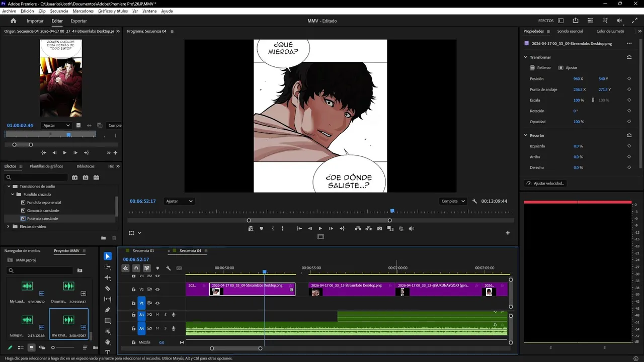Image resolution: width=644 pixels, height=362 pixels.
Task: Click the Source monitor playhead
Action: point(68,135)
